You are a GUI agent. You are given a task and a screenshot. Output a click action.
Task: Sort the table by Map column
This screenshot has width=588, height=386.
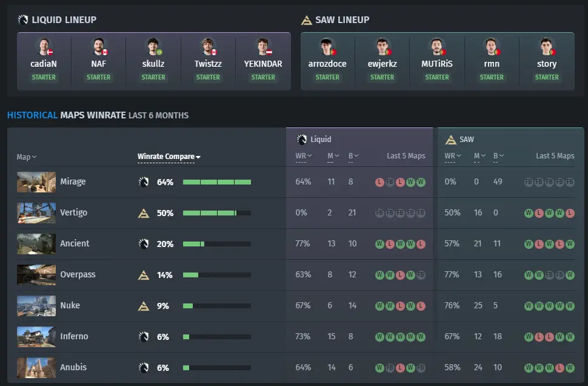26,157
